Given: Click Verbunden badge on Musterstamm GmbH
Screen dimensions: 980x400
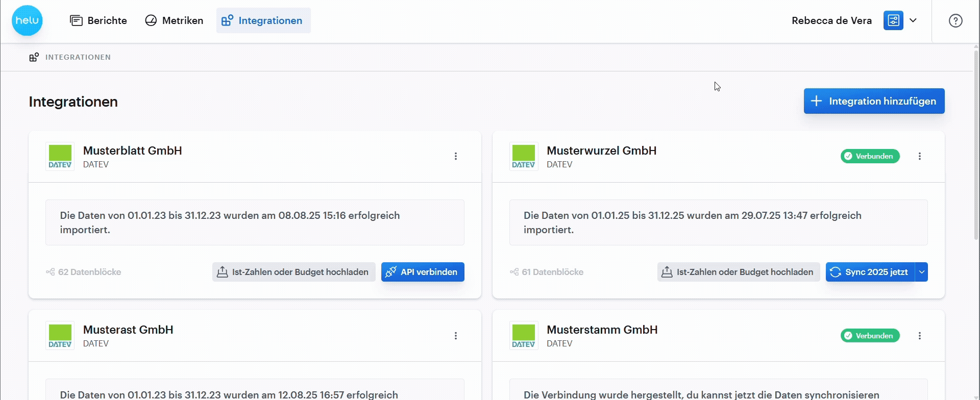Looking at the screenshot, I should 870,336.
